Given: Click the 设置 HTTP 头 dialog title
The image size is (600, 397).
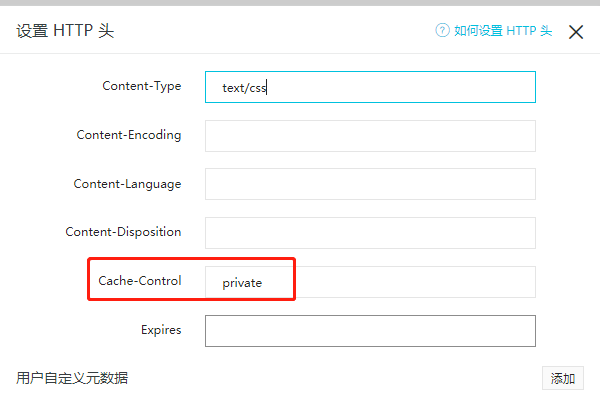Looking at the screenshot, I should (x=65, y=31).
